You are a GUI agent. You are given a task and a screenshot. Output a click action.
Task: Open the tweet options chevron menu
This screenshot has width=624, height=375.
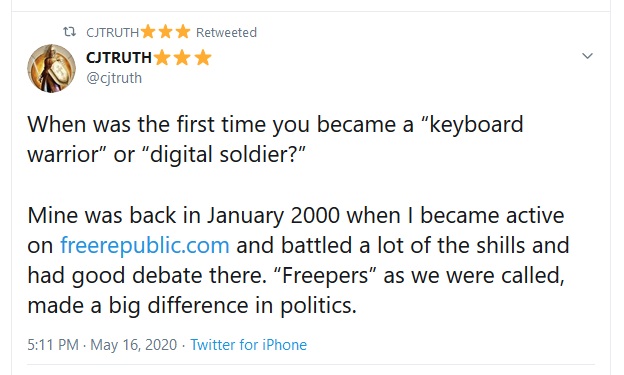coord(587,56)
